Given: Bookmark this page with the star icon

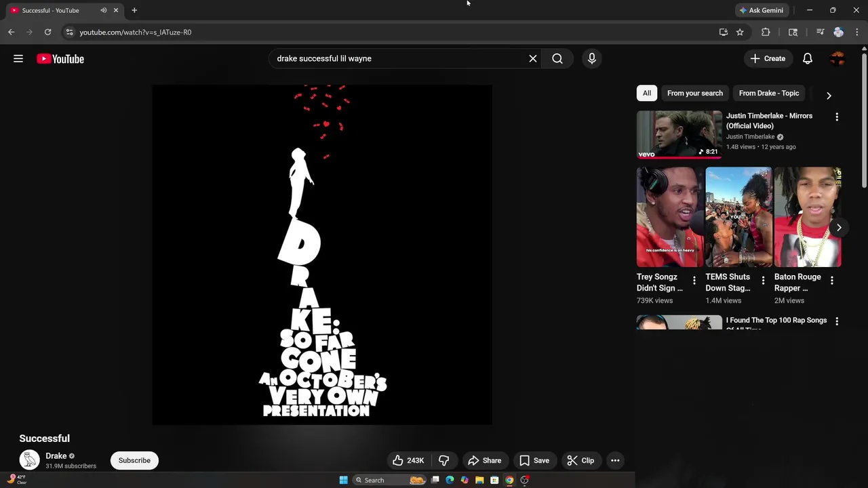Looking at the screenshot, I should (x=740, y=32).
